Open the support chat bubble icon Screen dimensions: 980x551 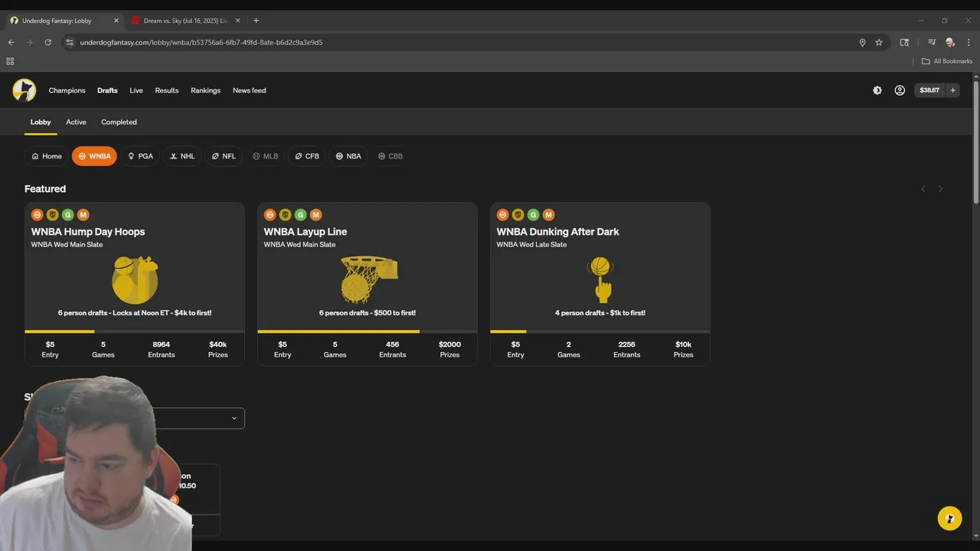(x=949, y=518)
